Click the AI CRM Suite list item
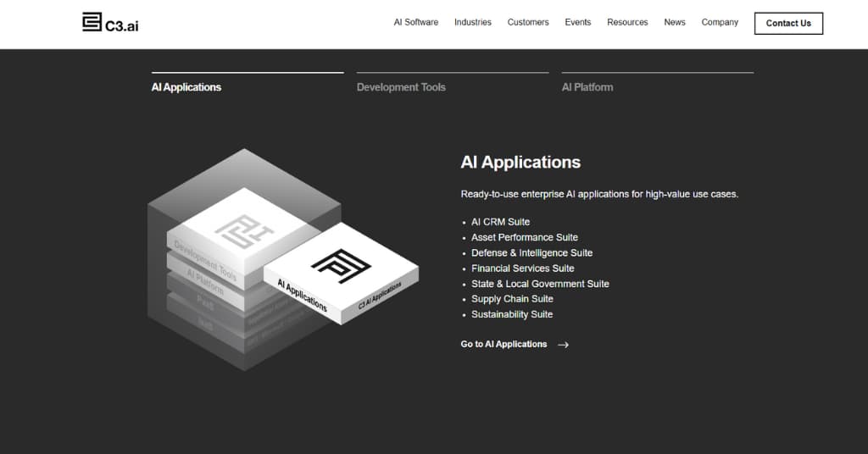Image resolution: width=868 pixels, height=454 pixels. click(500, 222)
